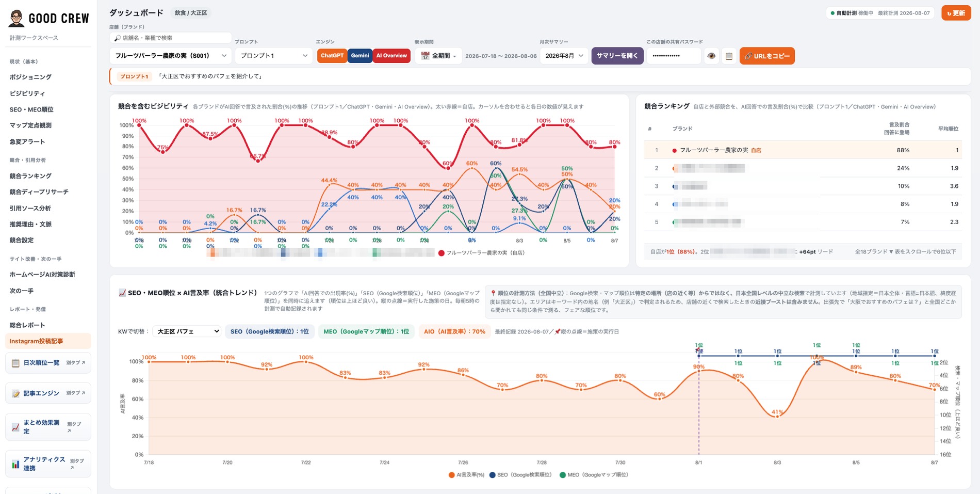980x494 pixels.
Task: Click the 24% cell in ranking row 2
Action: pyautogui.click(x=903, y=168)
